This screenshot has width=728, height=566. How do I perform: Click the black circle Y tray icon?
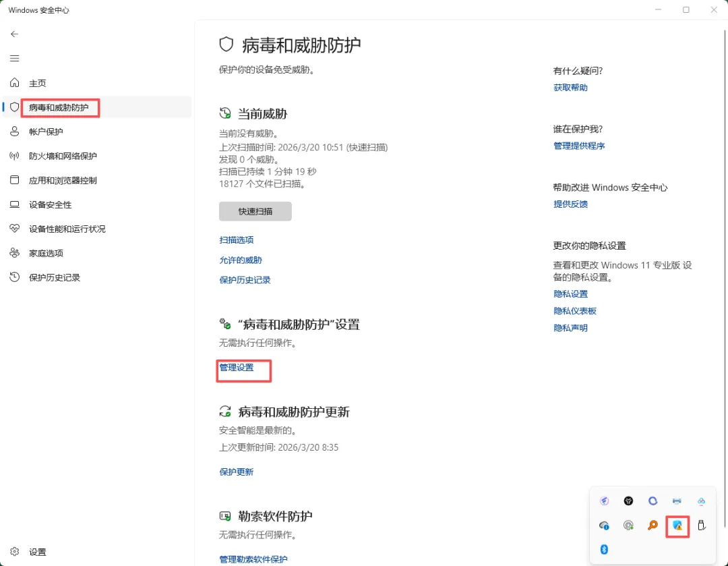point(628,501)
